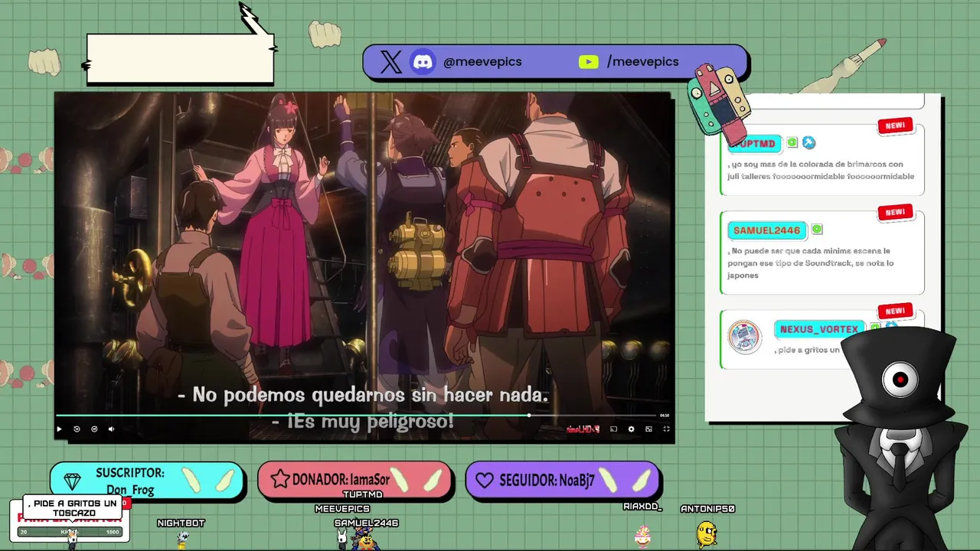
Task: Toggle fullscreen on the video player
Action: [x=666, y=429]
